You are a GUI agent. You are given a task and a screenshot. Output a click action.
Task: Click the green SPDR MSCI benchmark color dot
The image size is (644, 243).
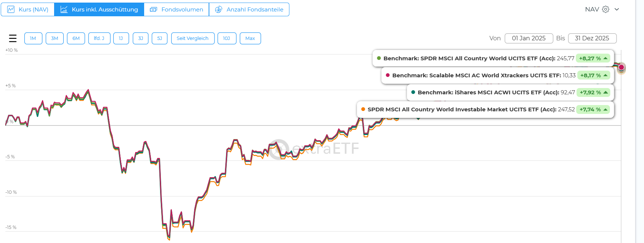379,58
